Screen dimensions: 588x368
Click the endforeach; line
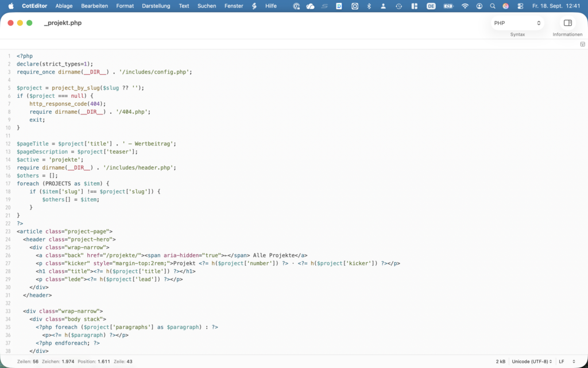(68, 343)
